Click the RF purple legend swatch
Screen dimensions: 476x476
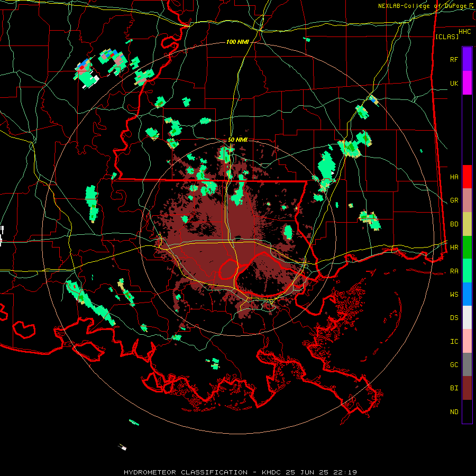pos(467,59)
